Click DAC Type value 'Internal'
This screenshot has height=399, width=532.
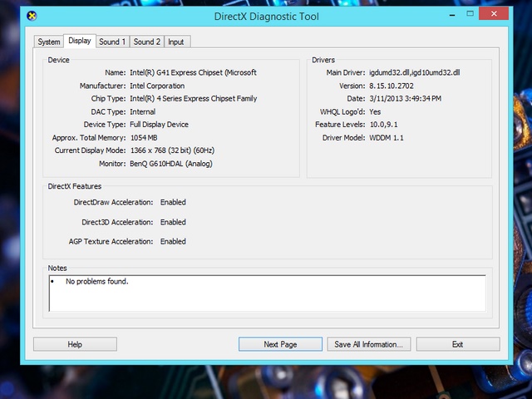142,112
